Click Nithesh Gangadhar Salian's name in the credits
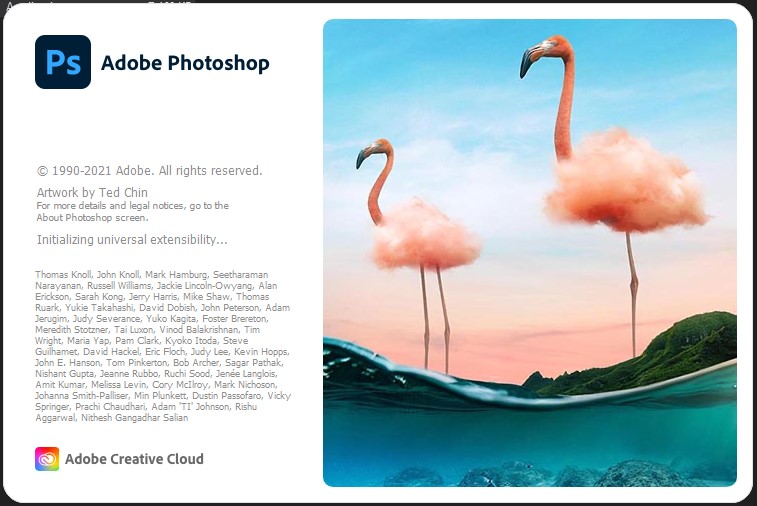Image resolution: width=757 pixels, height=506 pixels. [x=135, y=418]
